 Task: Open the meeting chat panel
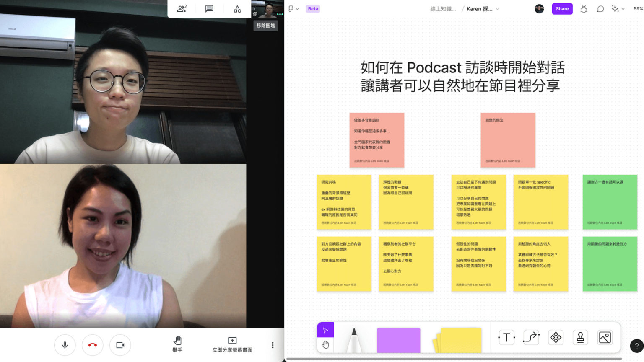(x=209, y=8)
